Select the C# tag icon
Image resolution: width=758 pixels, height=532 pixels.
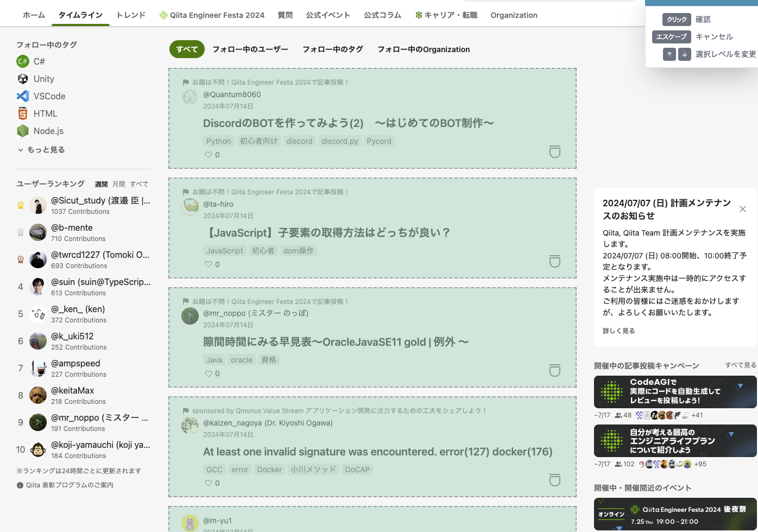click(22, 61)
